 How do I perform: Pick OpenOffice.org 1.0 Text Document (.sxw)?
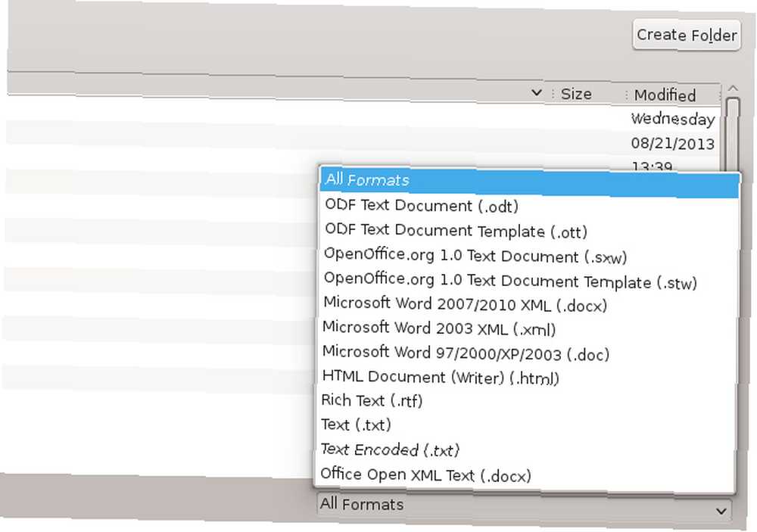click(528, 256)
